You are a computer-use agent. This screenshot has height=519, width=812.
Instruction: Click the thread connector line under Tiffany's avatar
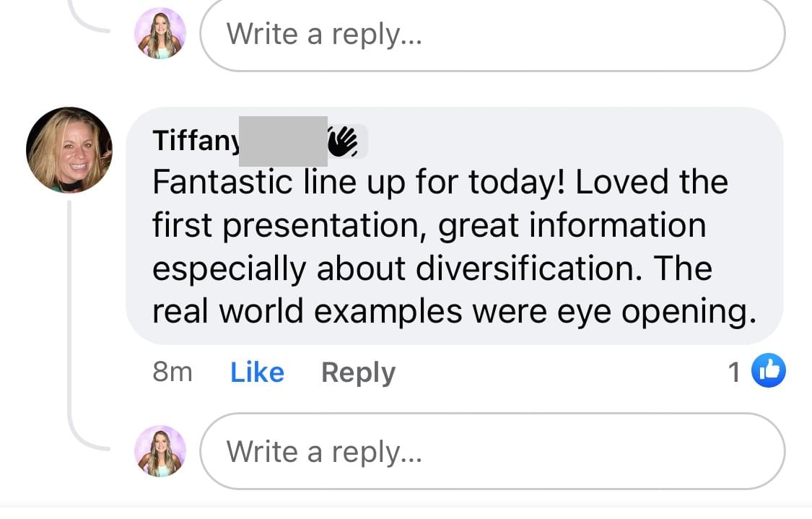point(69,321)
